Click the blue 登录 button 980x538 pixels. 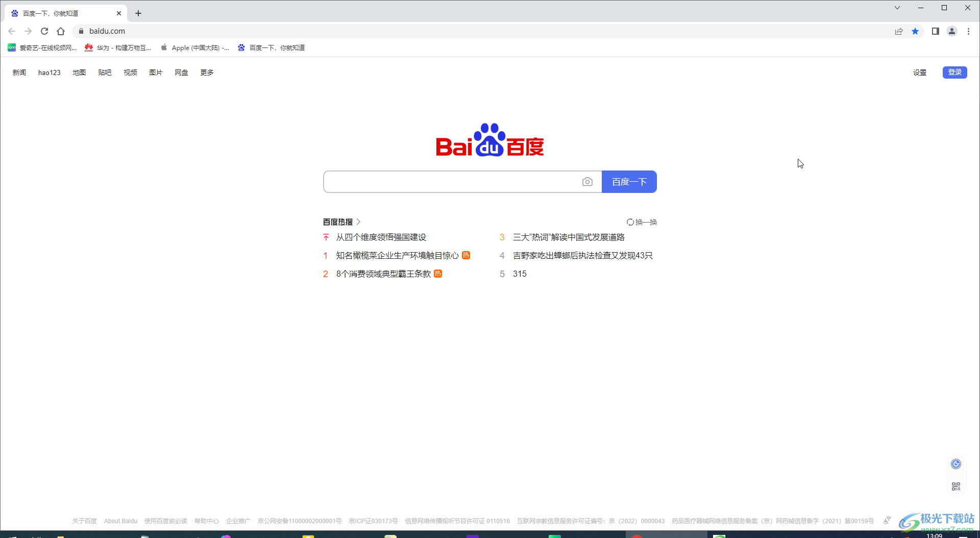pyautogui.click(x=954, y=72)
